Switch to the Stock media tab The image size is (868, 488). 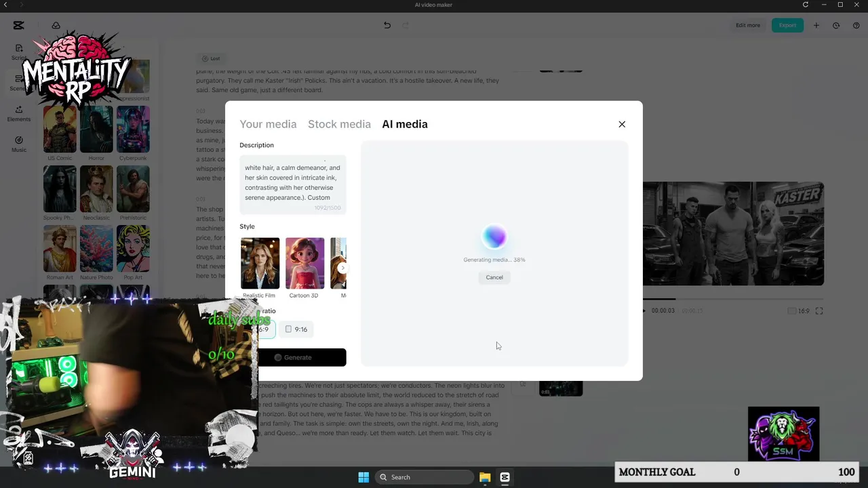(339, 124)
